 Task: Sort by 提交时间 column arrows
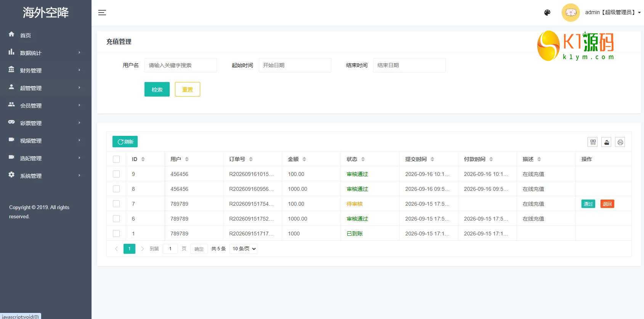point(432,159)
